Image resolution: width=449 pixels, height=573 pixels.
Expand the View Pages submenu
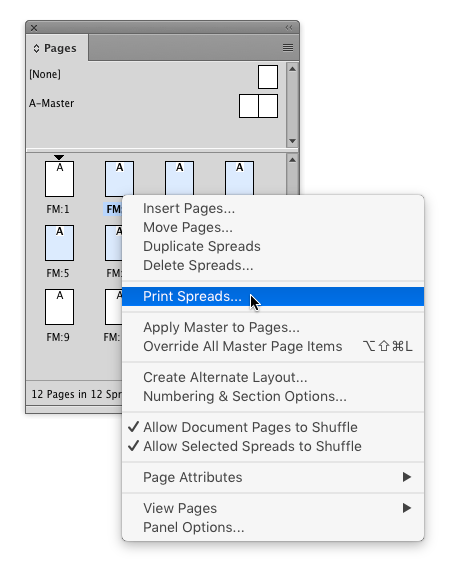[273, 508]
